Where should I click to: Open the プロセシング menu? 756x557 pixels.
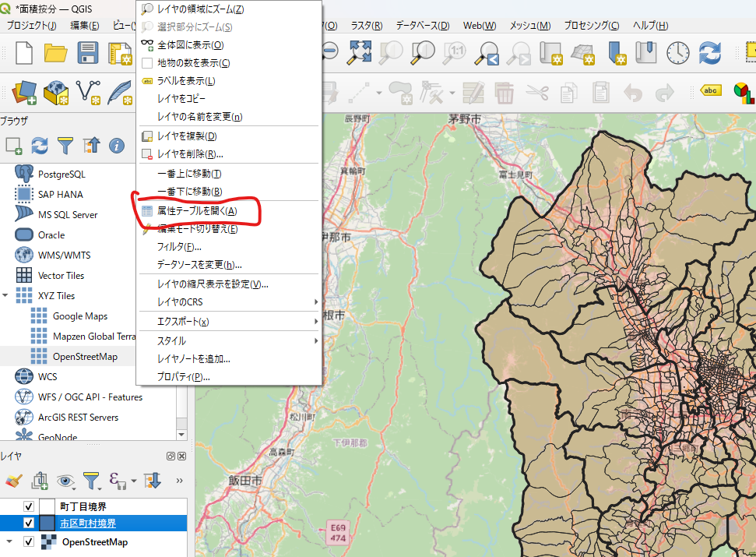pyautogui.click(x=592, y=25)
